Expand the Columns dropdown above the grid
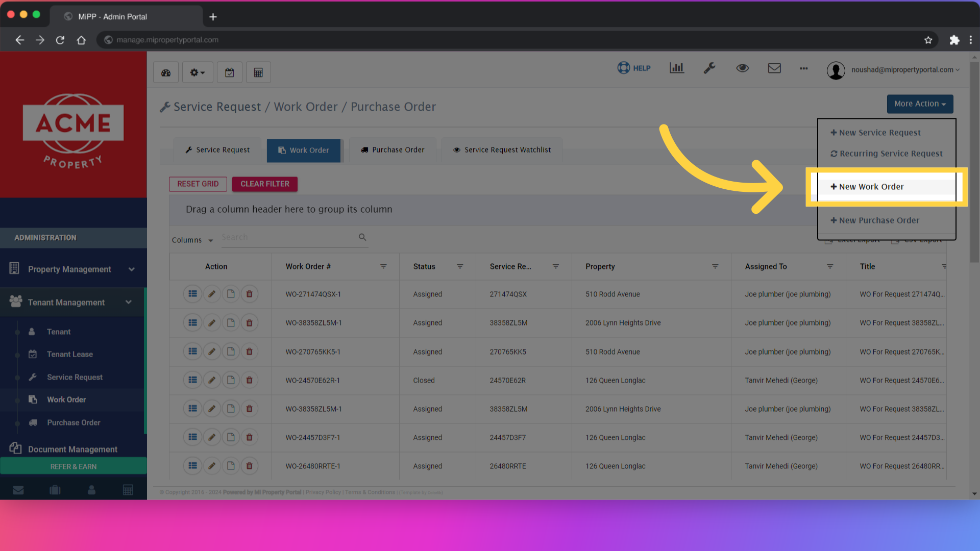Image resolution: width=980 pixels, height=551 pixels. click(x=192, y=240)
